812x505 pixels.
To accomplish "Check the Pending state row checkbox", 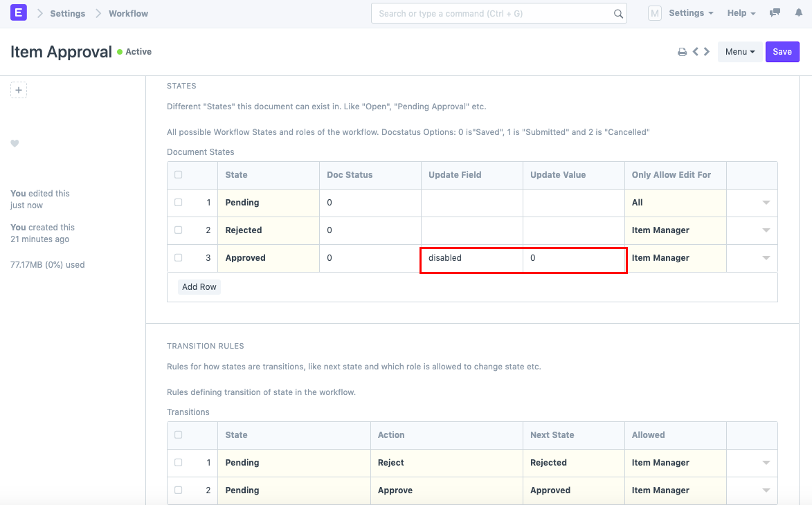I will pos(179,203).
